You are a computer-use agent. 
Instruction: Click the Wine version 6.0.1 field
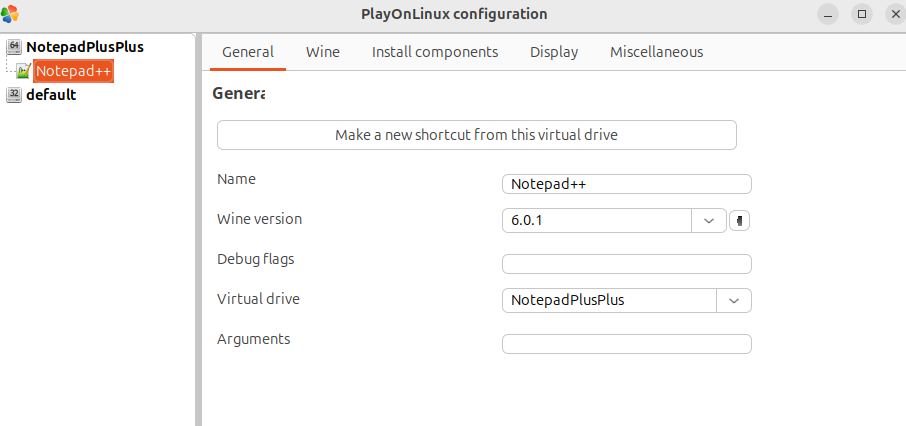coord(597,221)
